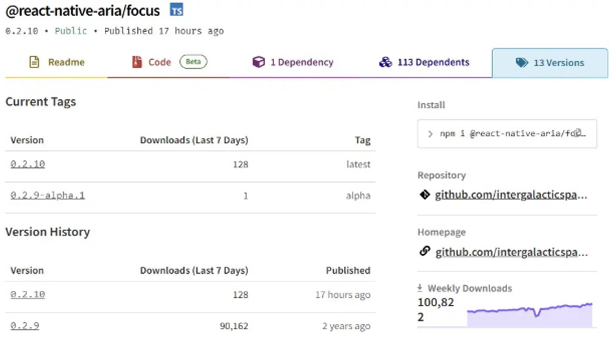Screen dimensions: 612x364
Task: Visit the Homepage GitHub link
Action: 511,252
